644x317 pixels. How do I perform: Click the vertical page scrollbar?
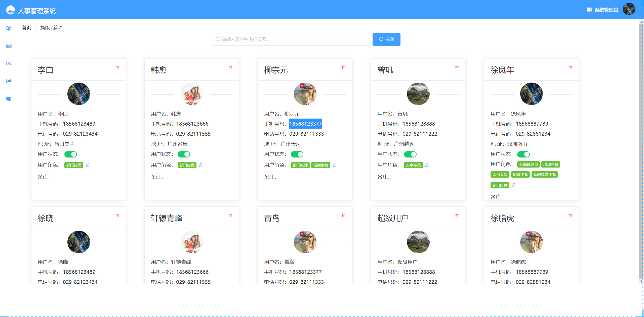[x=641, y=151]
